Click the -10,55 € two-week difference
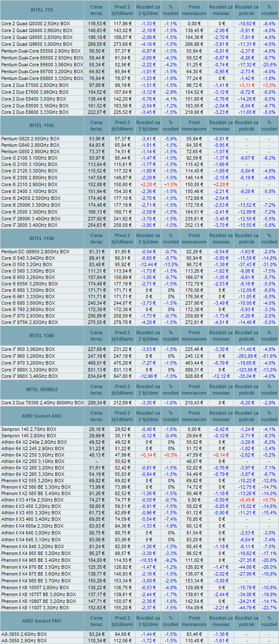 coord(149,560)
